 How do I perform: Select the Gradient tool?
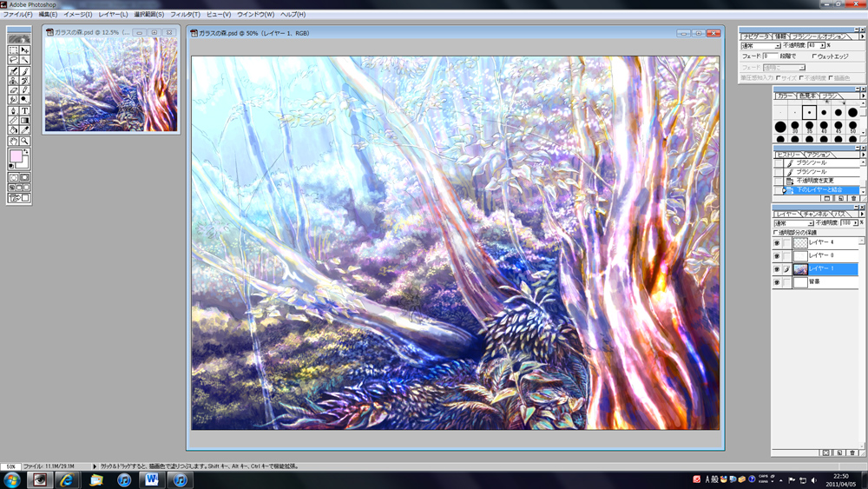click(25, 120)
